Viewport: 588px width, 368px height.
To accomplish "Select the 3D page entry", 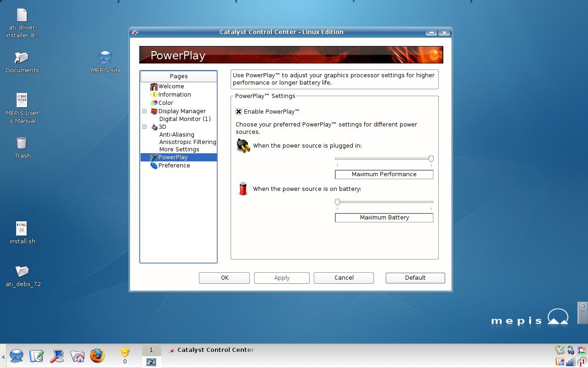I will click(162, 127).
